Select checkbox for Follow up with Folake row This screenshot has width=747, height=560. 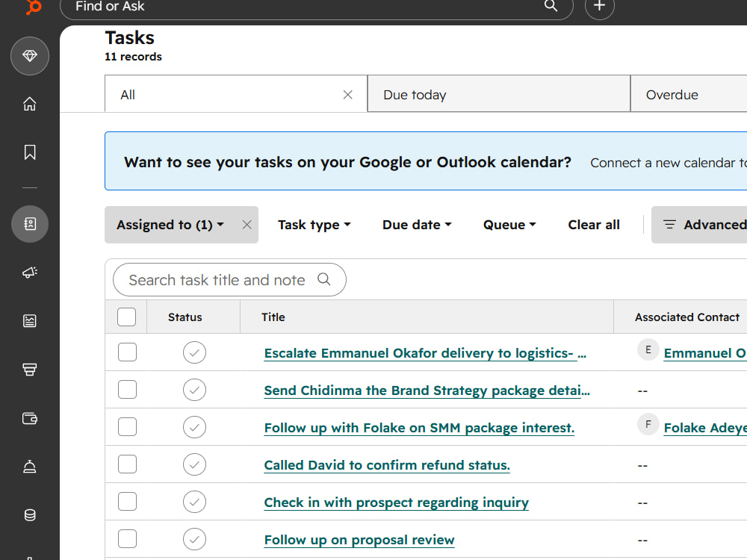point(127,426)
